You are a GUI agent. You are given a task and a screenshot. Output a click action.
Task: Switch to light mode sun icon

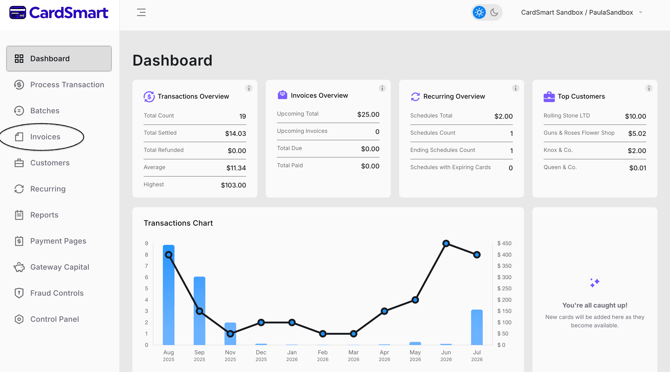(x=479, y=12)
